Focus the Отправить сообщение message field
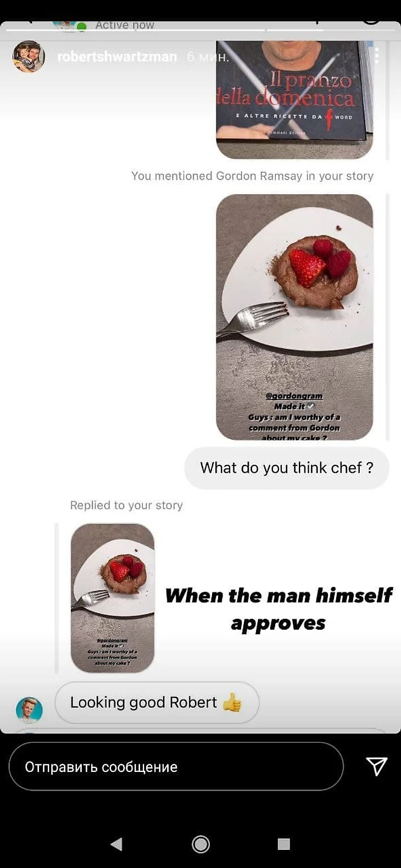 coord(176,766)
